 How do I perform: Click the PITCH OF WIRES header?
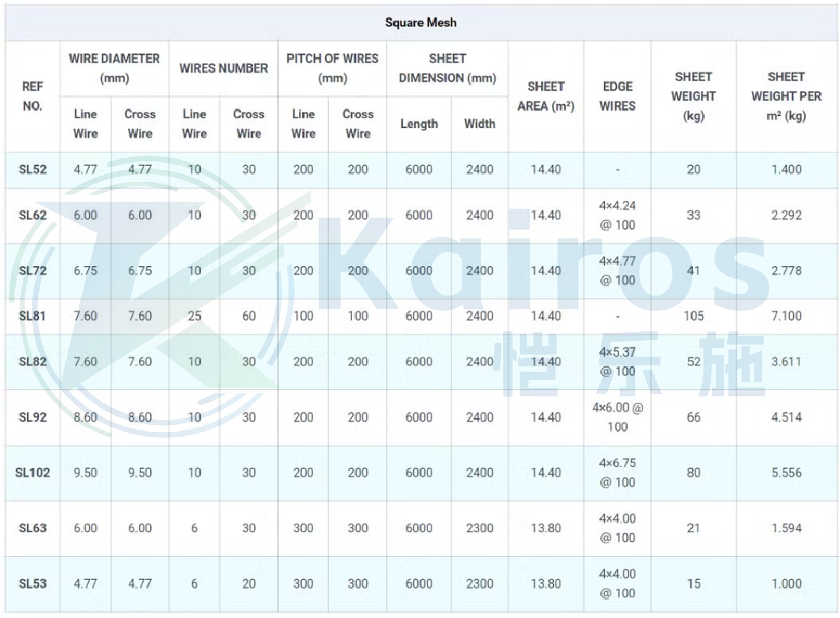pyautogui.click(x=332, y=68)
